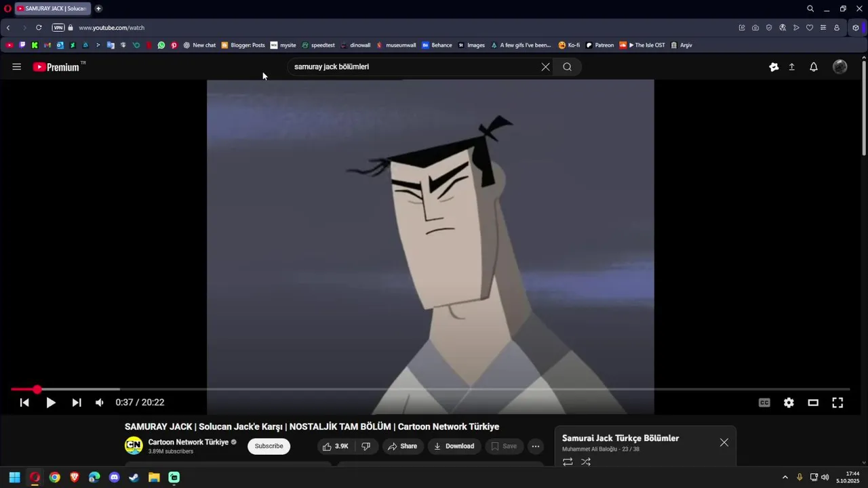This screenshot has width=868, height=488.
Task: Go back in the browser
Action: (x=8, y=28)
